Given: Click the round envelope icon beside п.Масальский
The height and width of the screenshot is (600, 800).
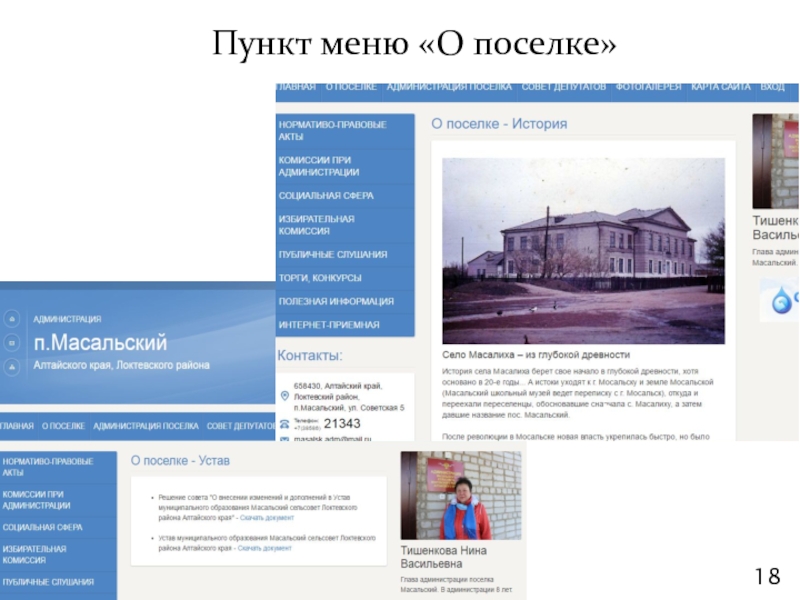Looking at the screenshot, I should (12, 342).
